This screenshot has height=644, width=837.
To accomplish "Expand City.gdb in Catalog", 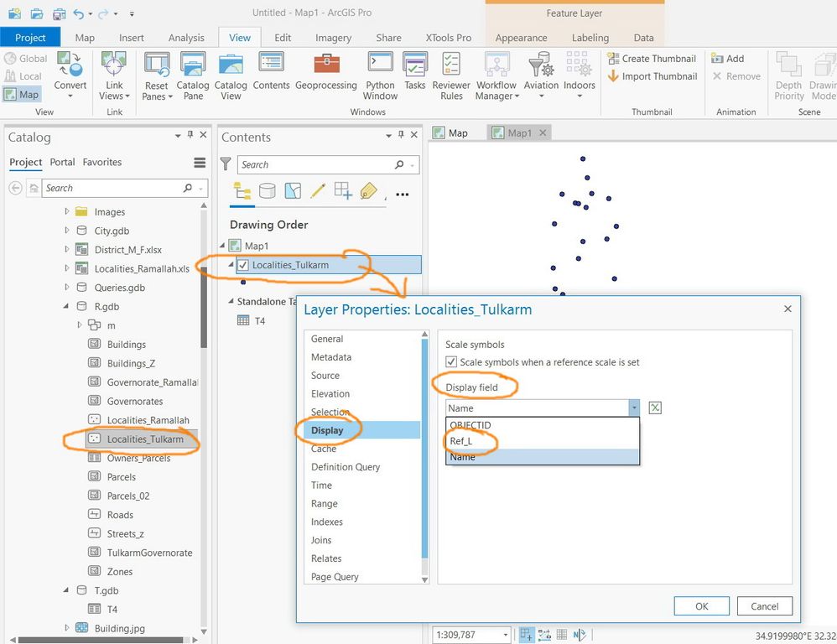I will coord(67,231).
